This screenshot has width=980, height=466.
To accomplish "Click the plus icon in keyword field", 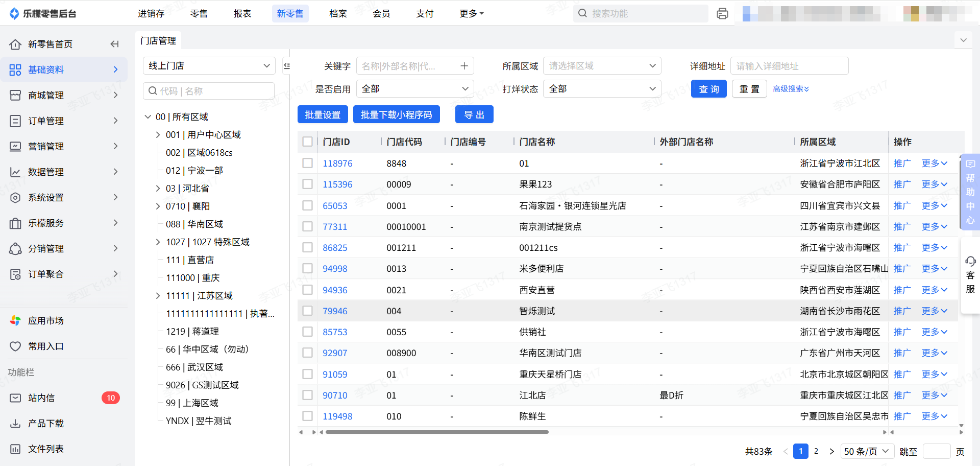I will [x=464, y=66].
